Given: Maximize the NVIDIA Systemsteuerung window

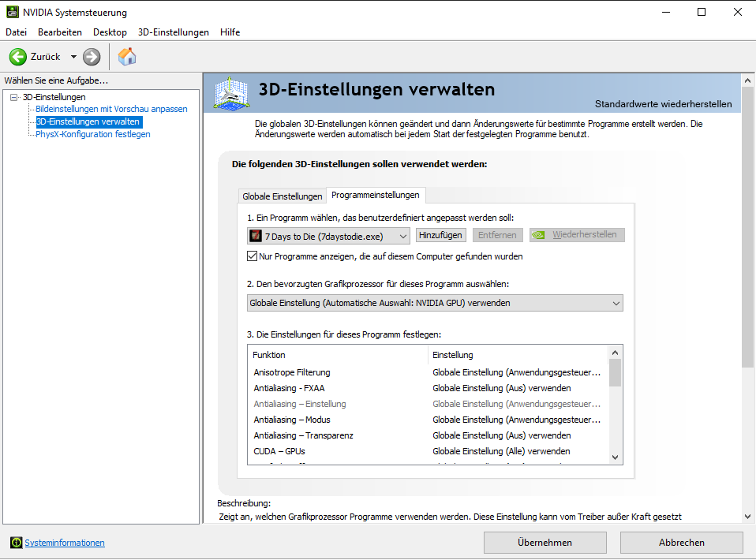Looking at the screenshot, I should point(702,12).
